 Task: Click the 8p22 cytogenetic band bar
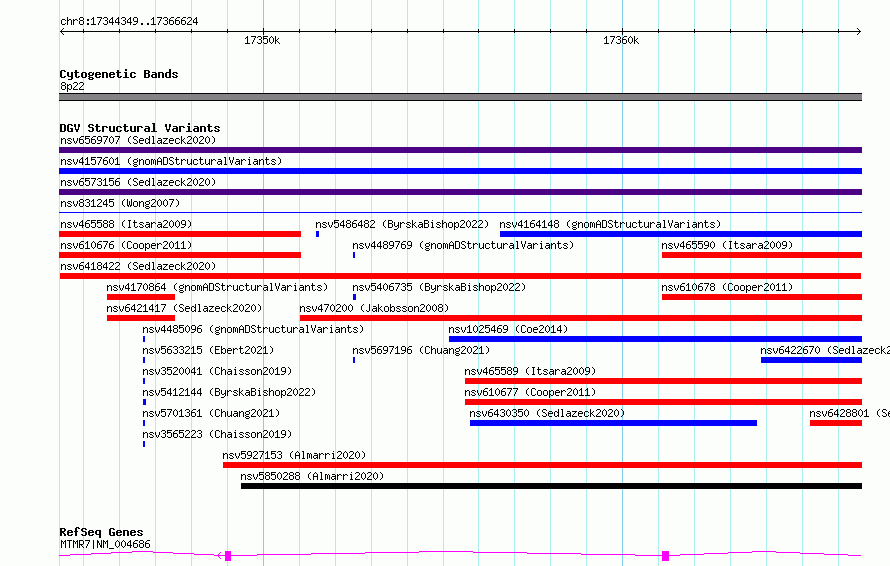point(460,97)
